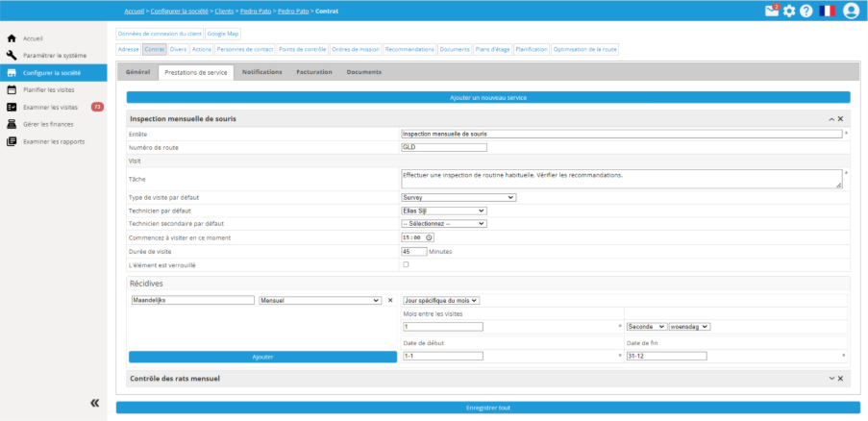
Task: Select Configurer la société in sidebar
Action: (x=53, y=72)
